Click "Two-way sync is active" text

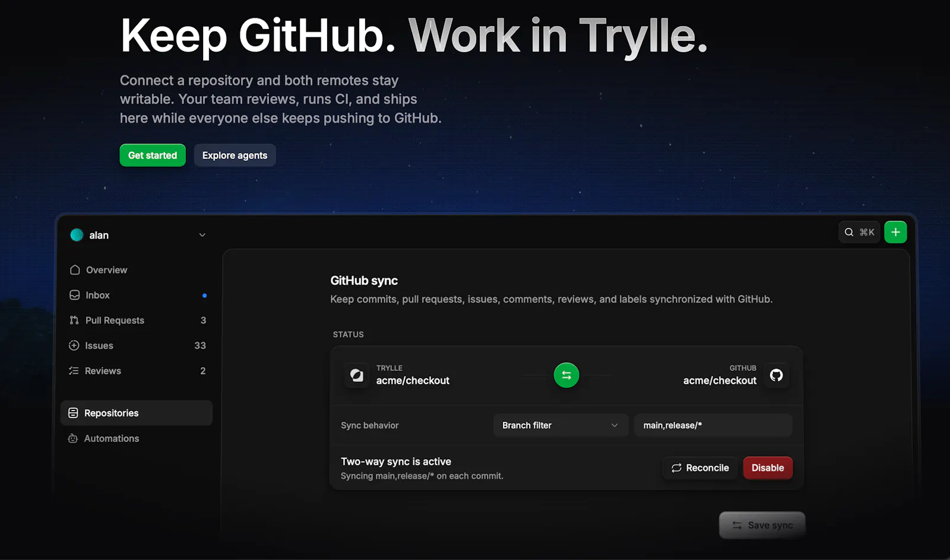[x=396, y=462]
